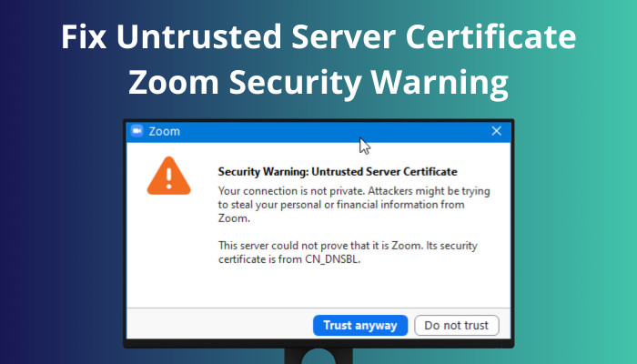Viewport: 637px width, 364px height.
Task: Click the word "Zoom." ending first paragraph
Action: pos(234,218)
